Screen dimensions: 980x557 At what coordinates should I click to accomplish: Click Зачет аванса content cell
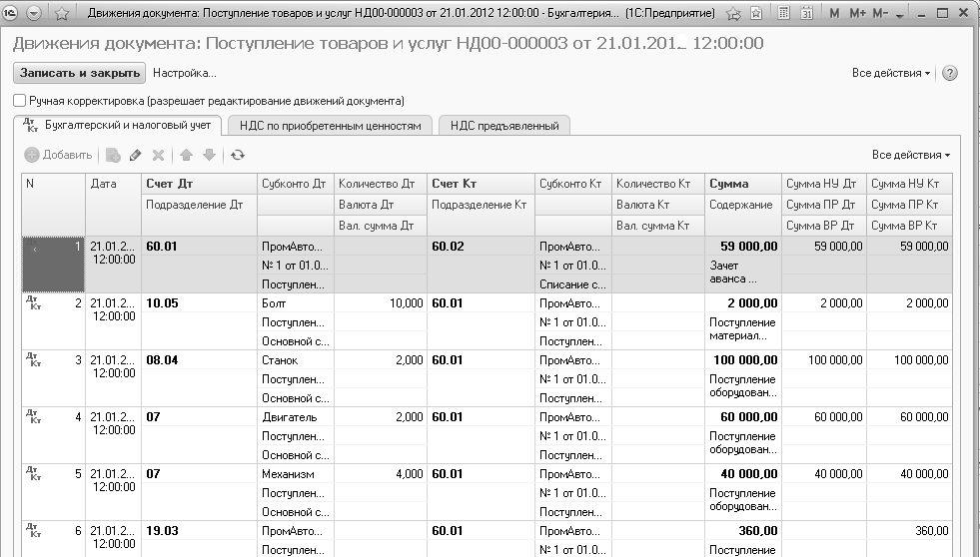(x=743, y=273)
